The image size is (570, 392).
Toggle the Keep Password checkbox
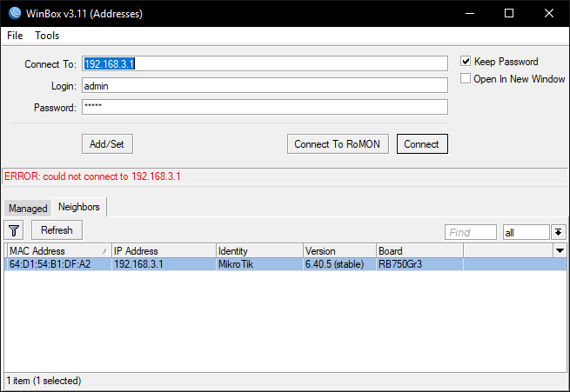click(466, 62)
